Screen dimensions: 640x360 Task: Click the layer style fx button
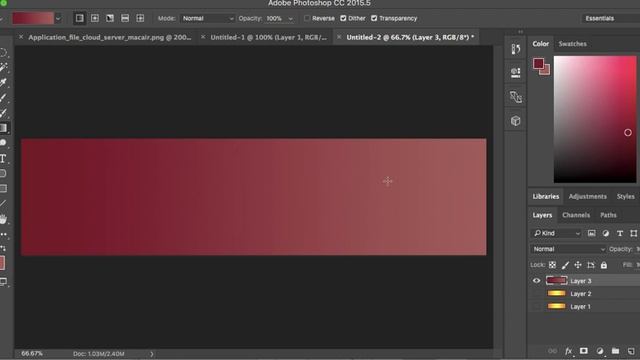pyautogui.click(x=568, y=351)
